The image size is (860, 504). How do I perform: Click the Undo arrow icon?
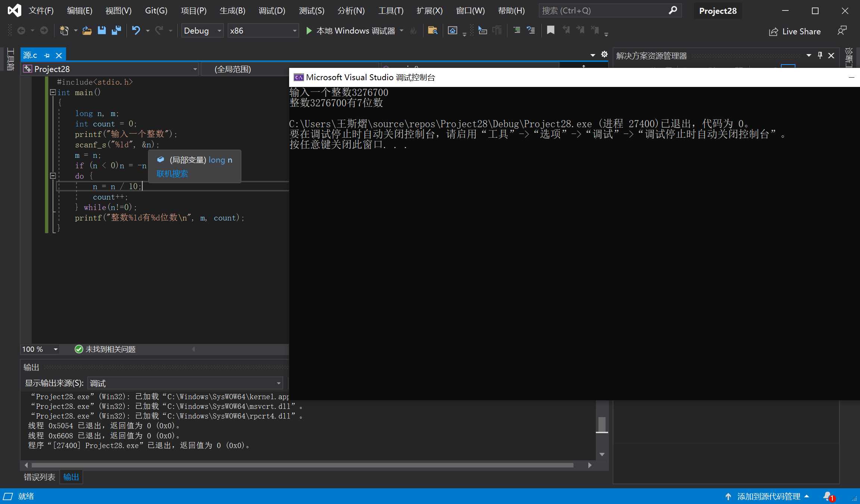point(136,31)
